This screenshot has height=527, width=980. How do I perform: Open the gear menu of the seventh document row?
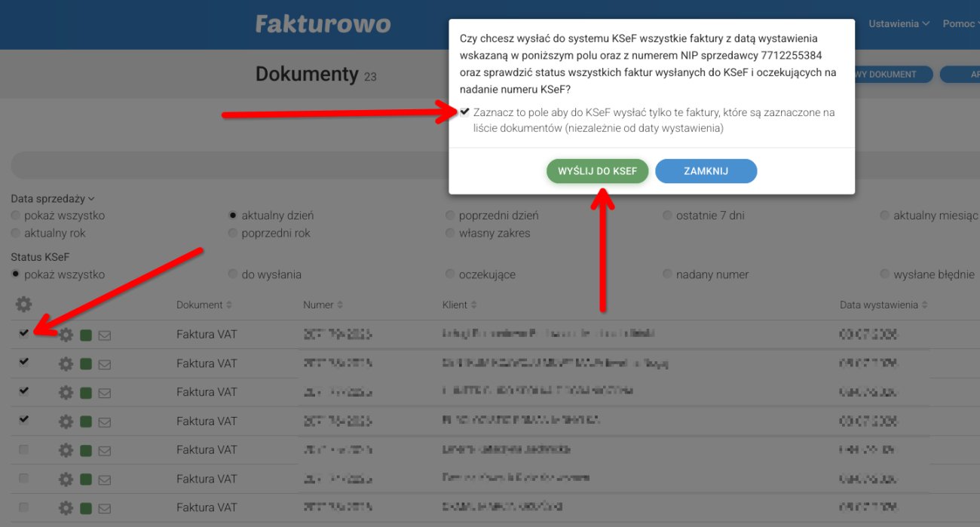(x=66, y=508)
